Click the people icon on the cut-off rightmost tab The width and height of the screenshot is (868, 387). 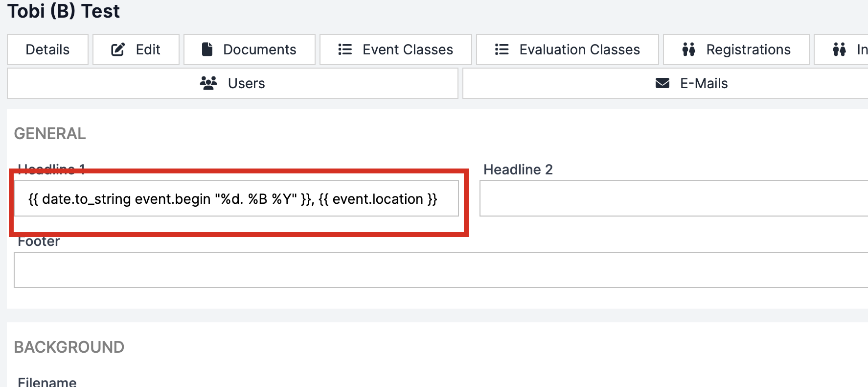[839, 49]
